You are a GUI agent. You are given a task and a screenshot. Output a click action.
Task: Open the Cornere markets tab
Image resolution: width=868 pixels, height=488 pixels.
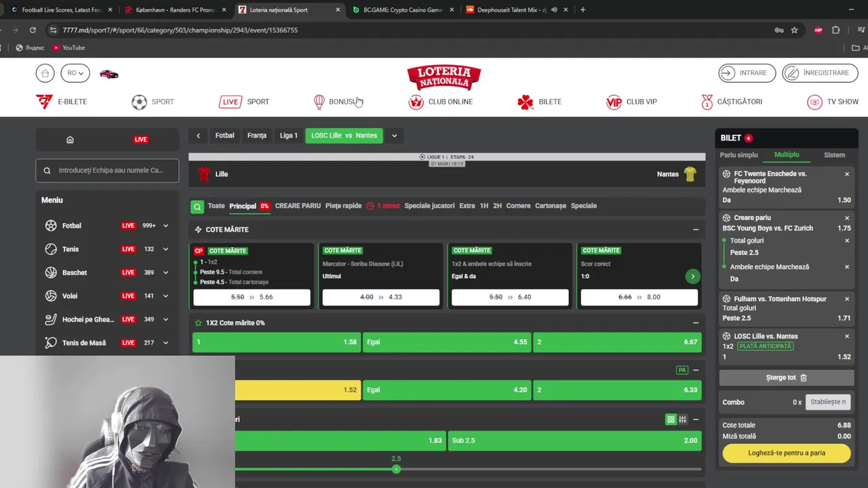click(518, 206)
